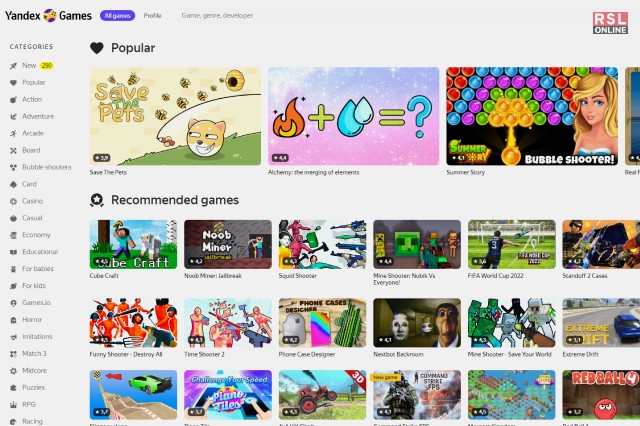Open the Puzzles category

pyautogui.click(x=33, y=387)
